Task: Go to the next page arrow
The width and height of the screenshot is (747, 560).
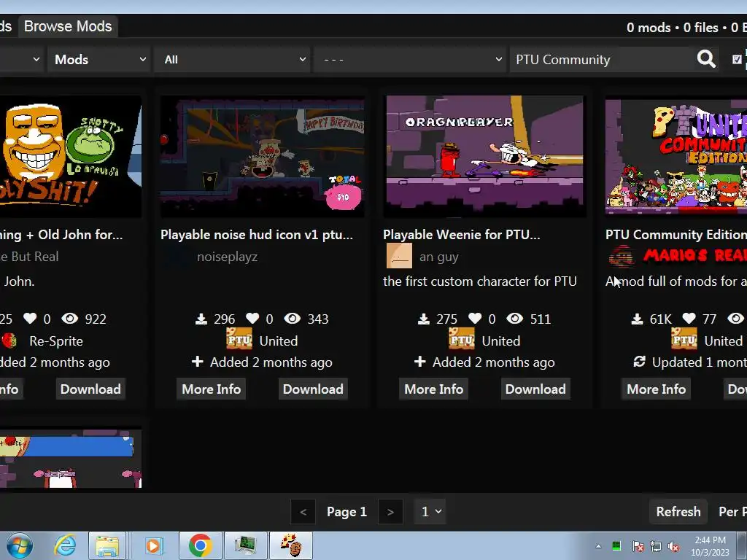Action: pyautogui.click(x=390, y=511)
